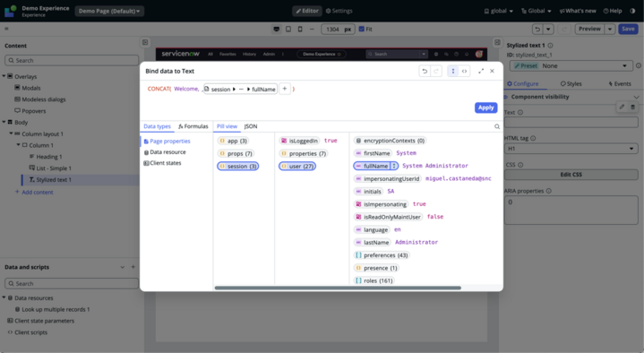Select mobile viewport icon

tap(300, 30)
